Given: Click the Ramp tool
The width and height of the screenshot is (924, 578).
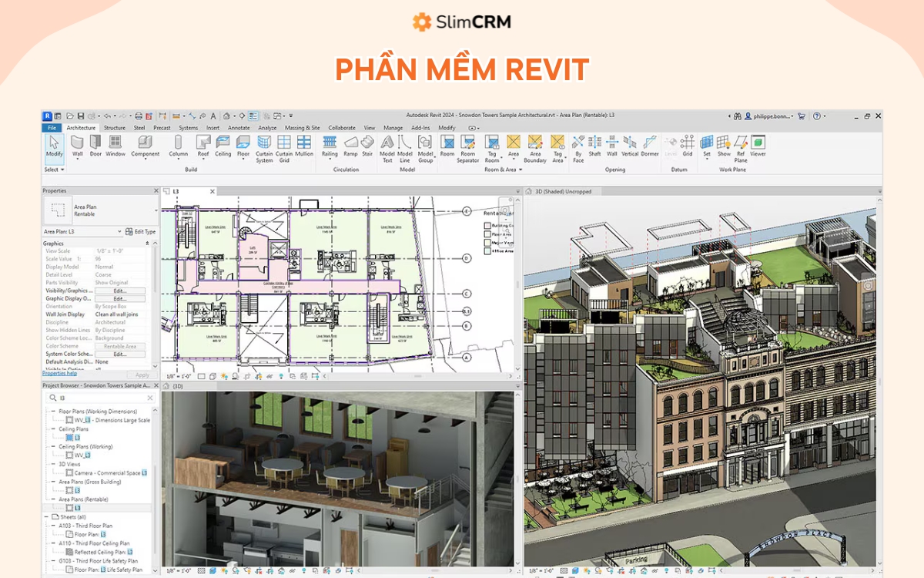Looking at the screenshot, I should (350, 146).
